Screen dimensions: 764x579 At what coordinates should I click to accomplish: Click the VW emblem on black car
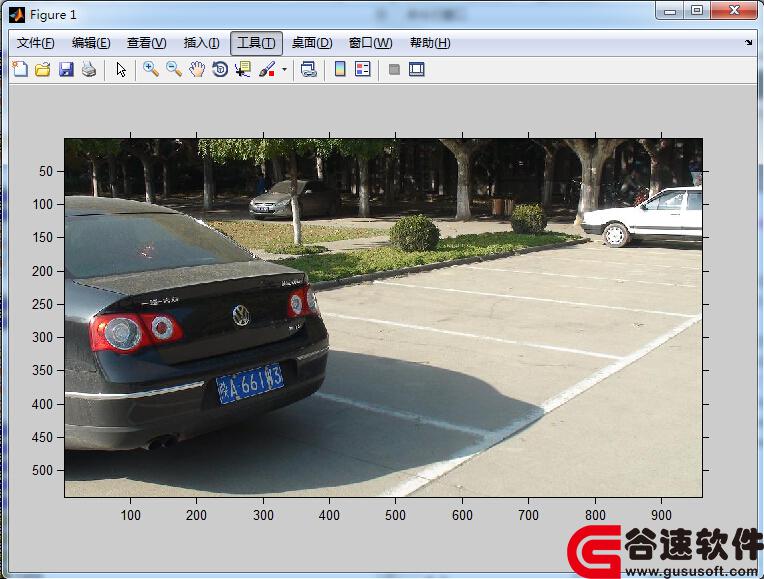tap(241, 315)
